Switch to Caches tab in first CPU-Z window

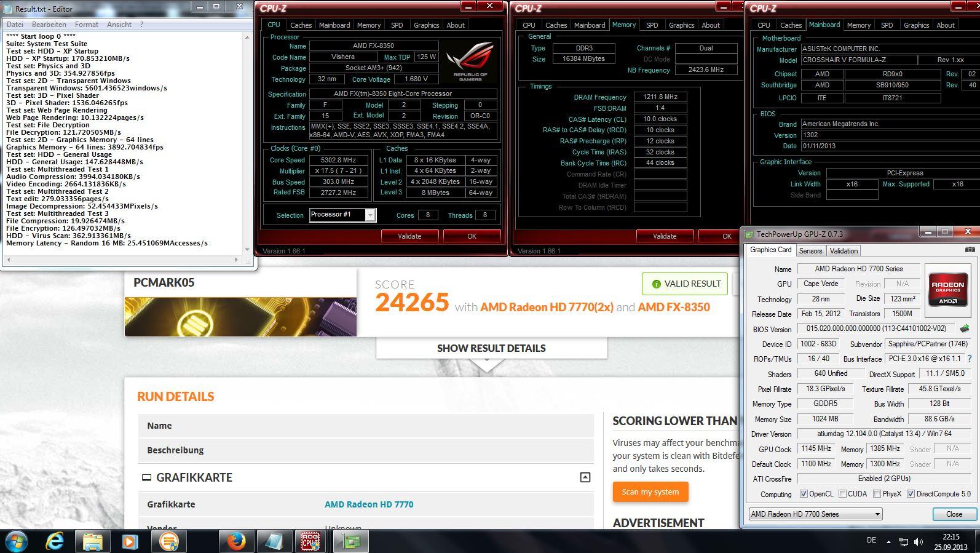pos(301,25)
